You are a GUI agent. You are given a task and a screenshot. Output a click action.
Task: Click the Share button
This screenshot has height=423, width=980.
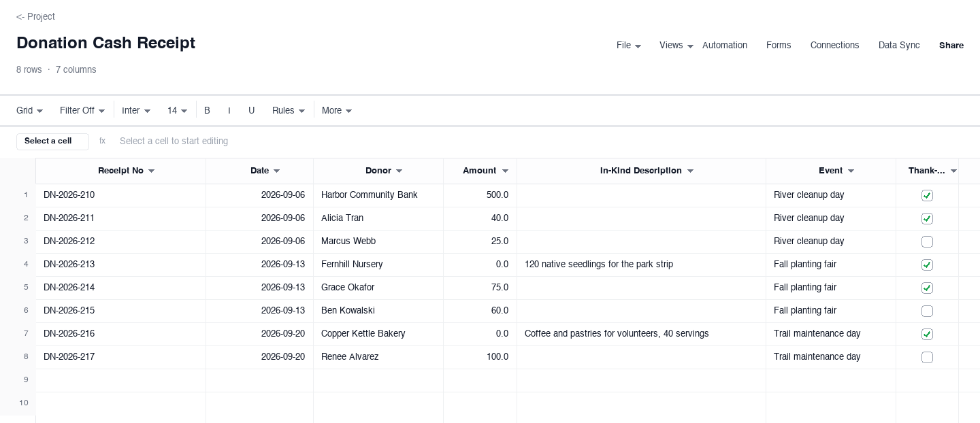click(x=951, y=46)
